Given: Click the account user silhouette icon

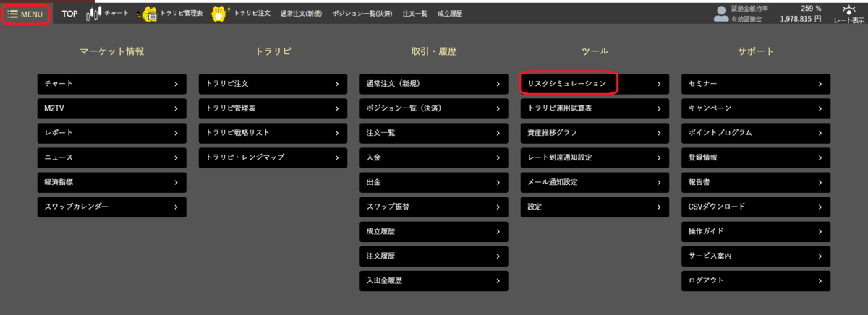Looking at the screenshot, I should coord(720,13).
